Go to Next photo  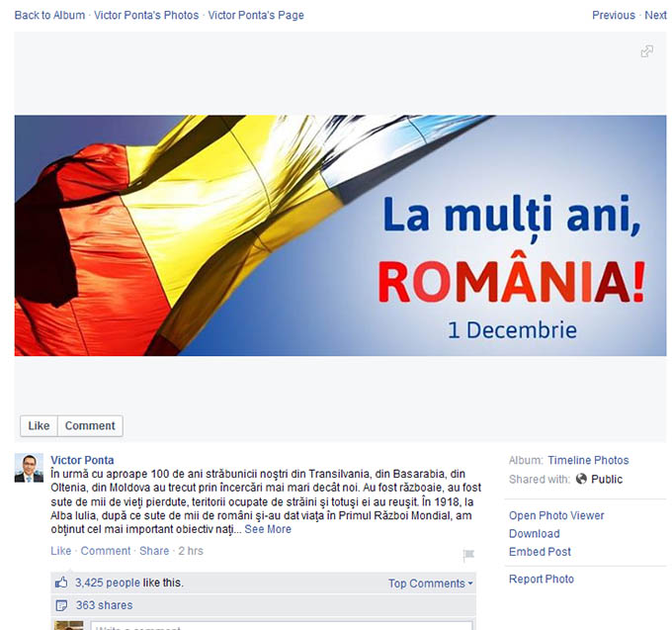pyautogui.click(x=655, y=15)
